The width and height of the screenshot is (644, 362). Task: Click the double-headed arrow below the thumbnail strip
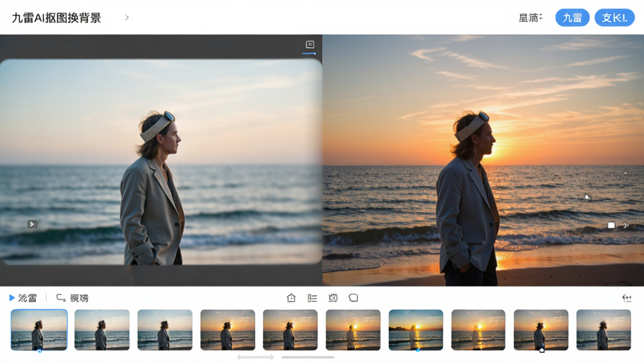click(255, 357)
